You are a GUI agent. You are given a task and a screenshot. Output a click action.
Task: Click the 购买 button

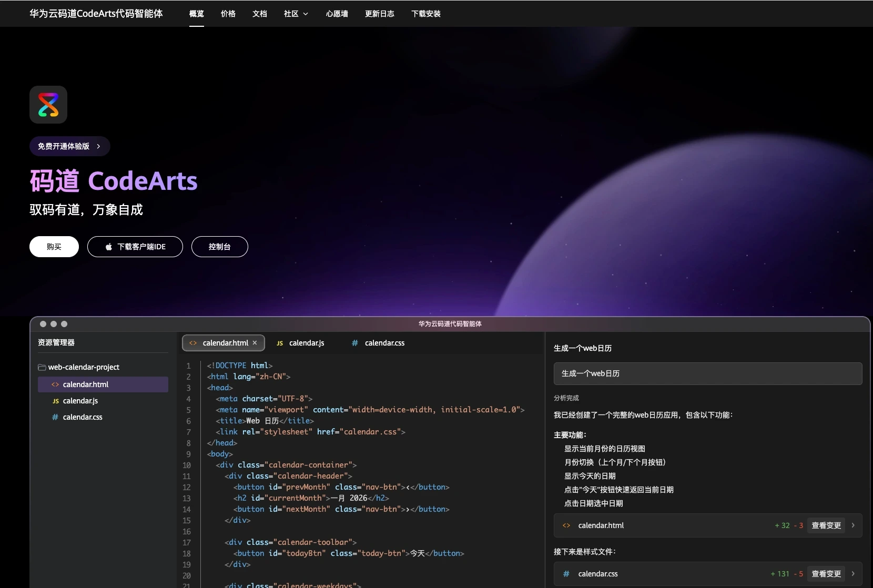(x=54, y=247)
